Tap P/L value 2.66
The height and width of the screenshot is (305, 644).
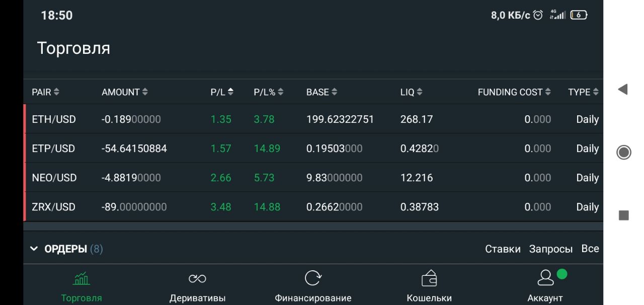coord(221,178)
